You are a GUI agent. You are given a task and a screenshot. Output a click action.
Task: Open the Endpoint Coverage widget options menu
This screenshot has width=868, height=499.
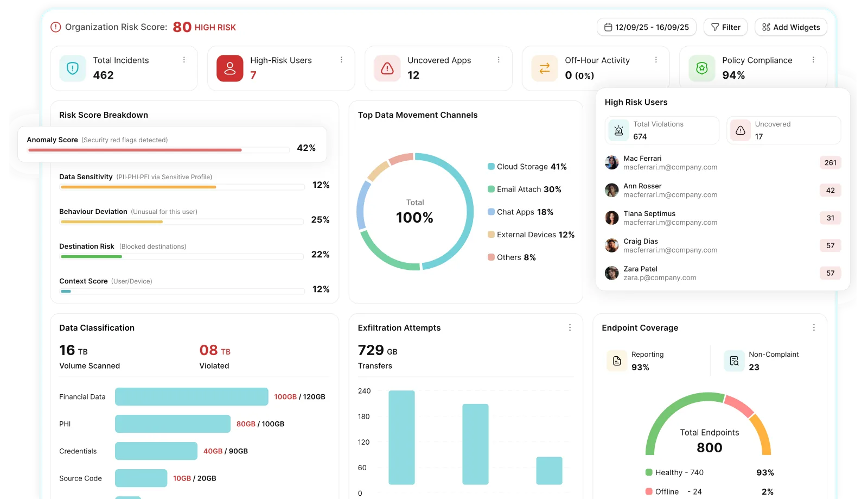tap(814, 327)
